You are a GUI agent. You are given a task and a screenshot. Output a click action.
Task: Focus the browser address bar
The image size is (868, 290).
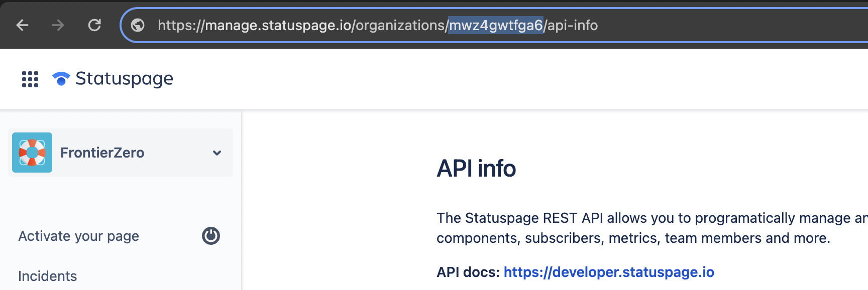tap(703, 25)
